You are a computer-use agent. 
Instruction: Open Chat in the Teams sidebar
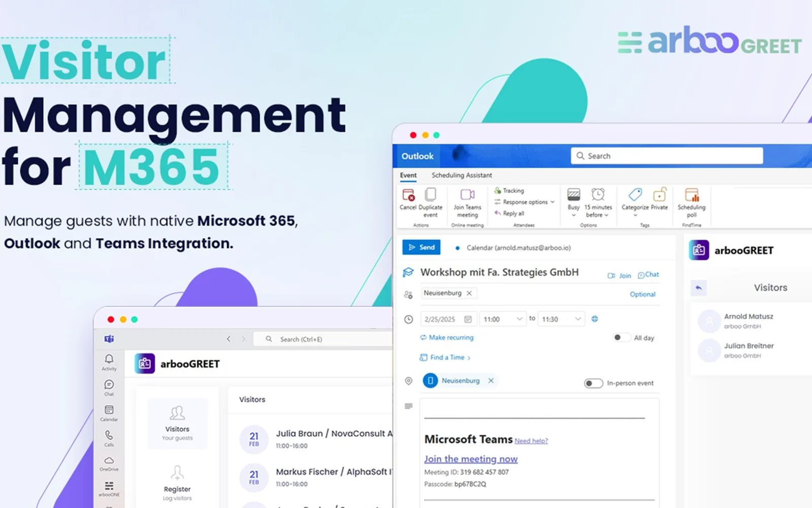109,388
